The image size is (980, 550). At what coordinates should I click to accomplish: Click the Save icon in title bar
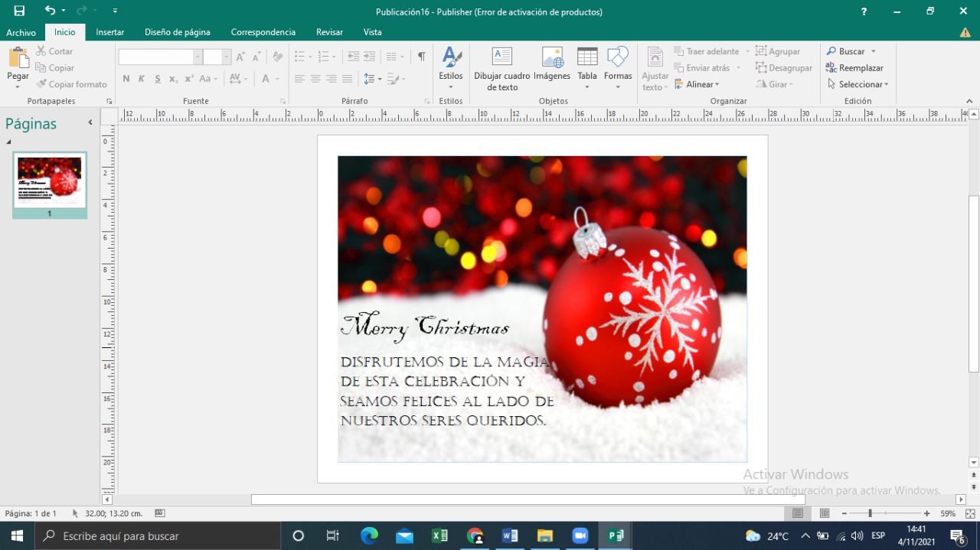coord(19,11)
